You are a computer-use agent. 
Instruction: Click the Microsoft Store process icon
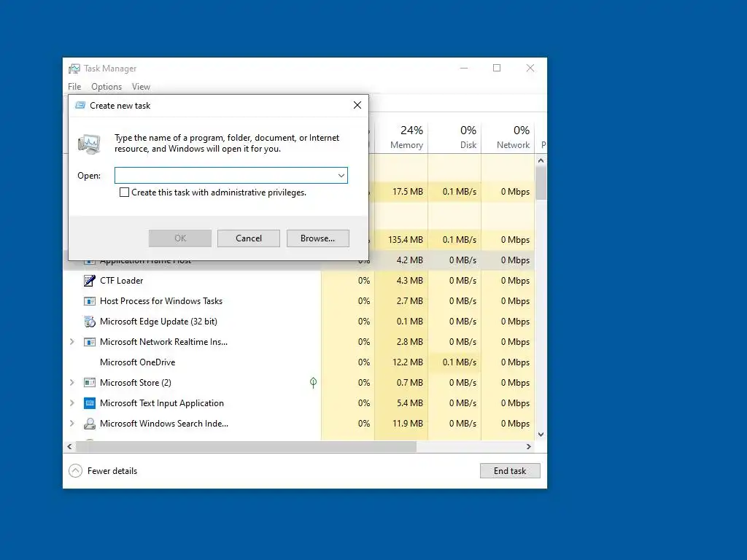(89, 382)
